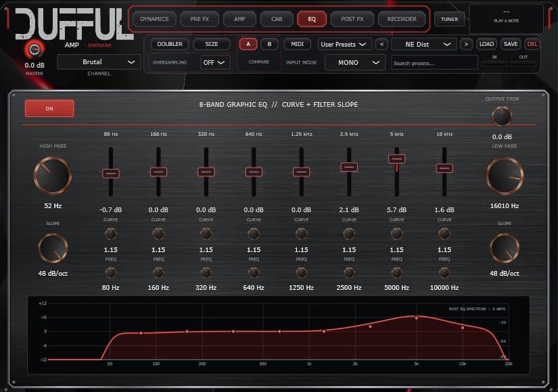Screen dimensions: 558x392
Task: Open the Cab tab
Action: (x=277, y=19)
